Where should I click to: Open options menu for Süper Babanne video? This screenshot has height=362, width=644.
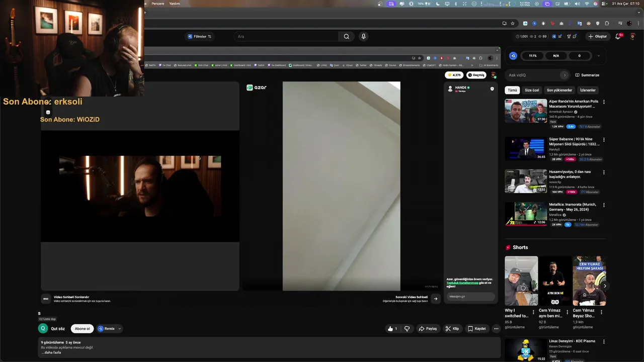tap(604, 140)
